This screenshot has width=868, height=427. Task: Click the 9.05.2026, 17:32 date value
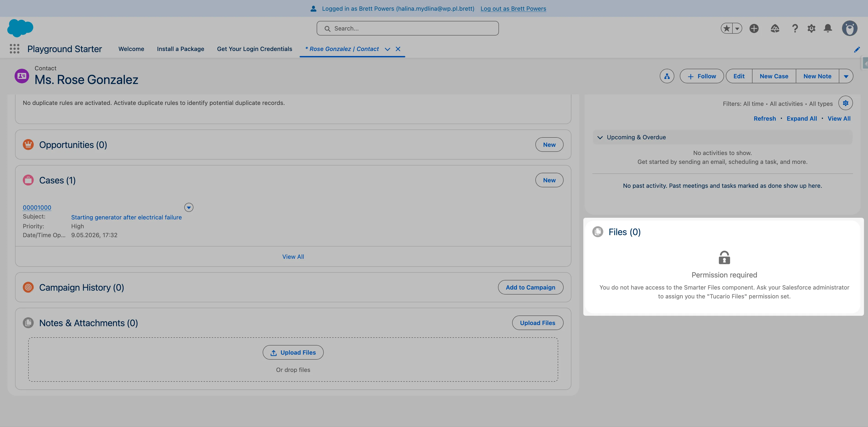94,235
